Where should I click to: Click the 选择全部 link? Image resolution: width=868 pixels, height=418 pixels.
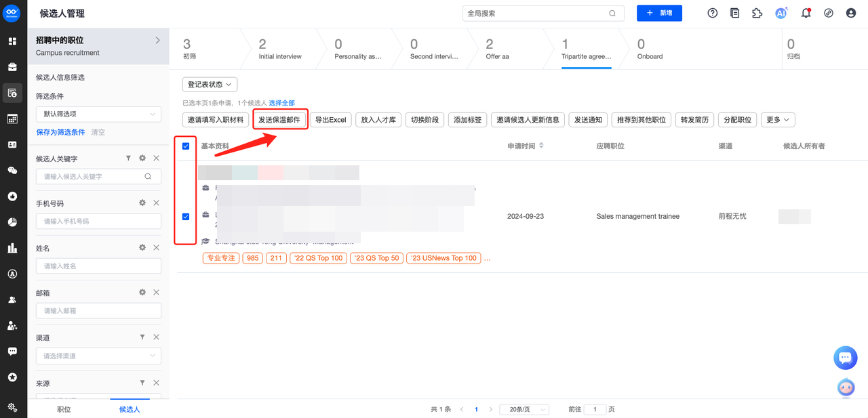tap(282, 103)
